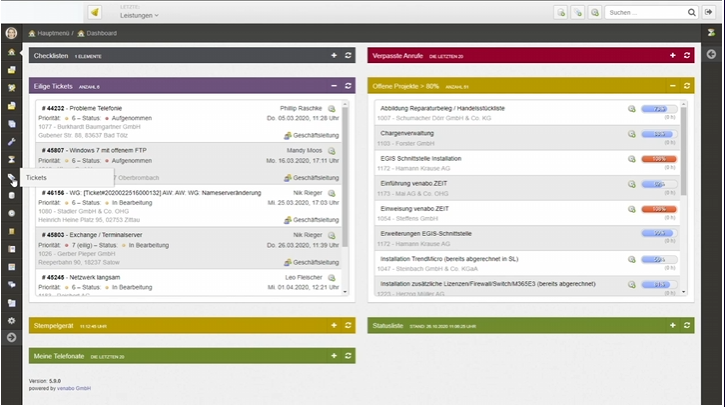Click customer 1077 - Burkhardt Baumgartner GmbH

click(x=89, y=127)
